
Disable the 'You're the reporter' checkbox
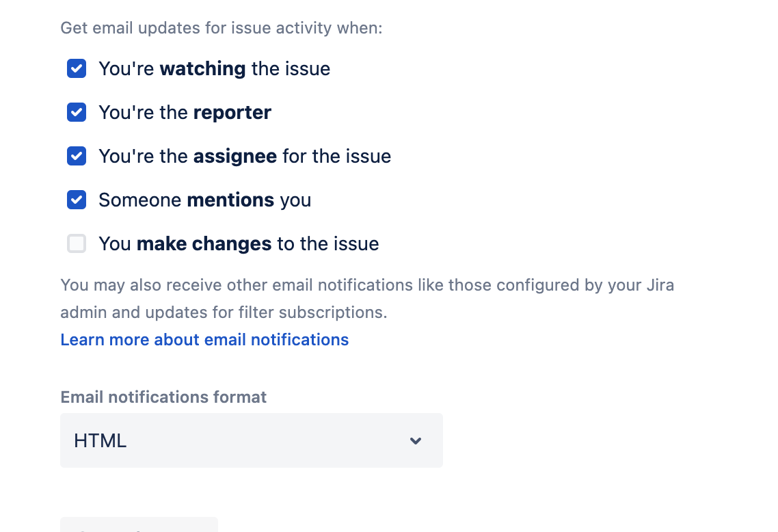(77, 113)
